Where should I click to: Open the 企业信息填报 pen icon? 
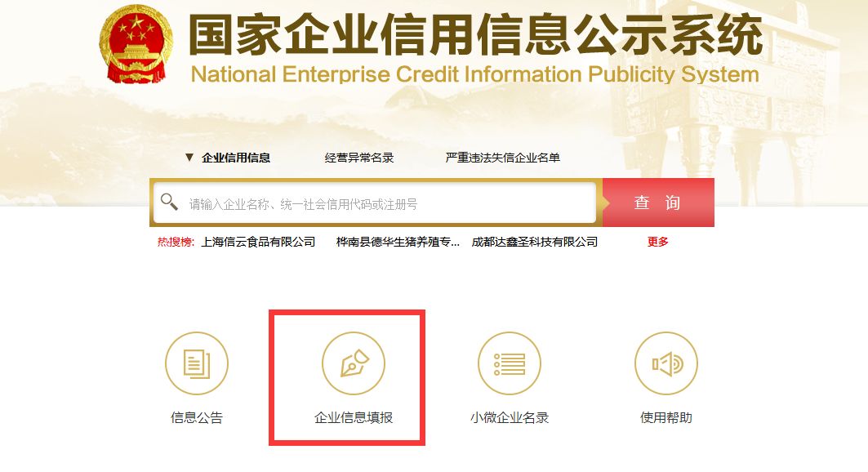(x=354, y=363)
